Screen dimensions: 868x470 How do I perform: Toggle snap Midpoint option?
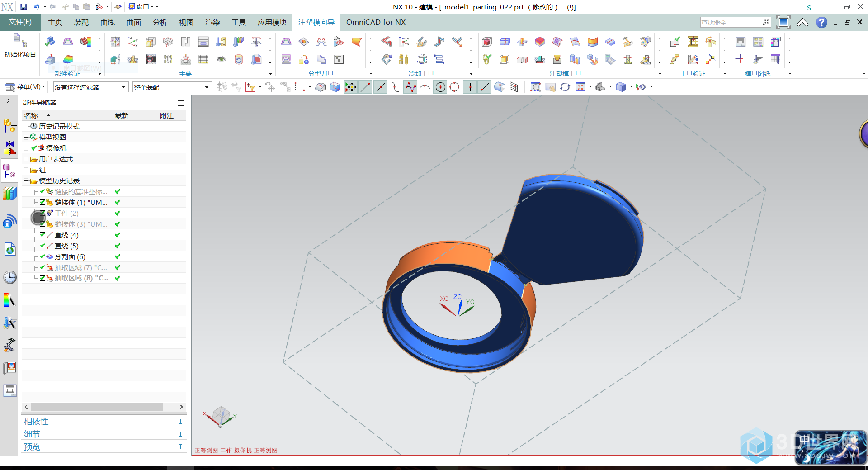pos(381,87)
